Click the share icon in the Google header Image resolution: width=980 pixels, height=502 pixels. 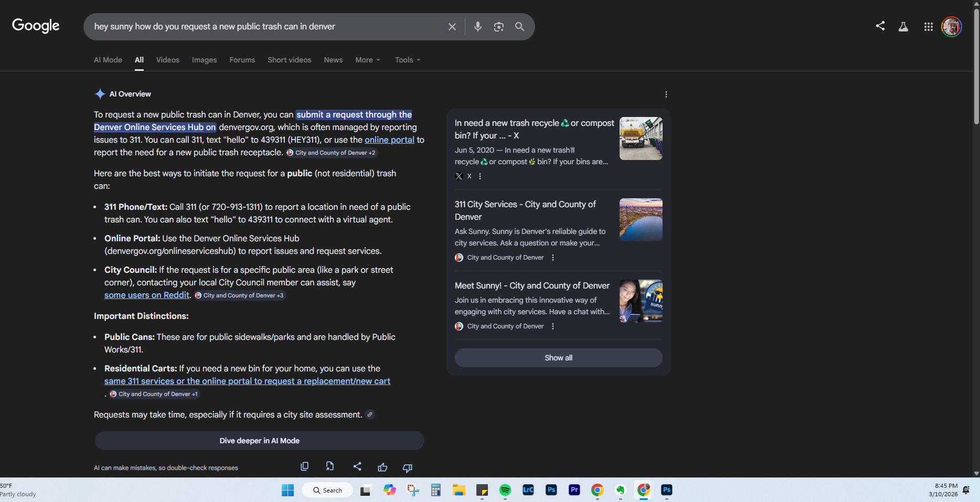tap(880, 26)
